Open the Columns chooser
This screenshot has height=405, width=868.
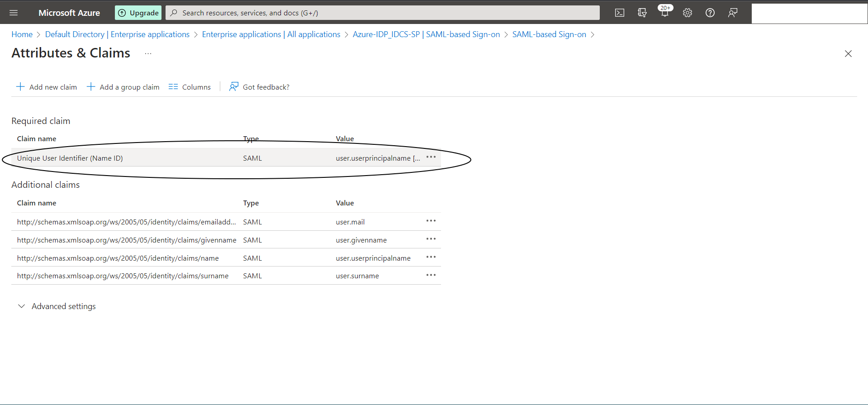(190, 87)
